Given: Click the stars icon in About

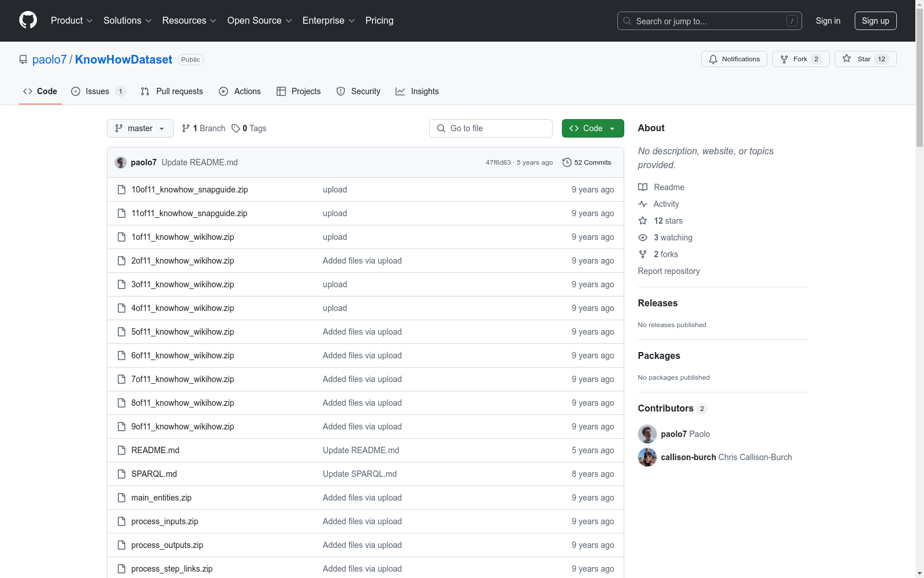Looking at the screenshot, I should pyautogui.click(x=643, y=221).
